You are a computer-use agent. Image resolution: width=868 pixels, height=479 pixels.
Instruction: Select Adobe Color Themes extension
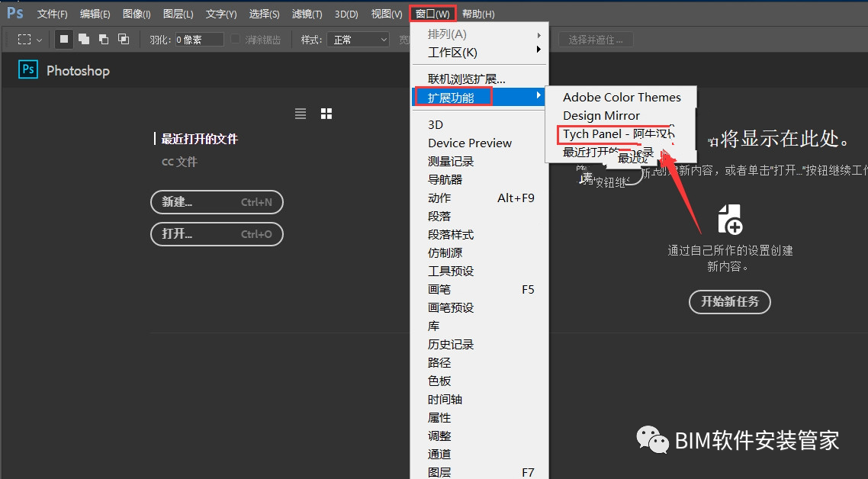[621, 98]
